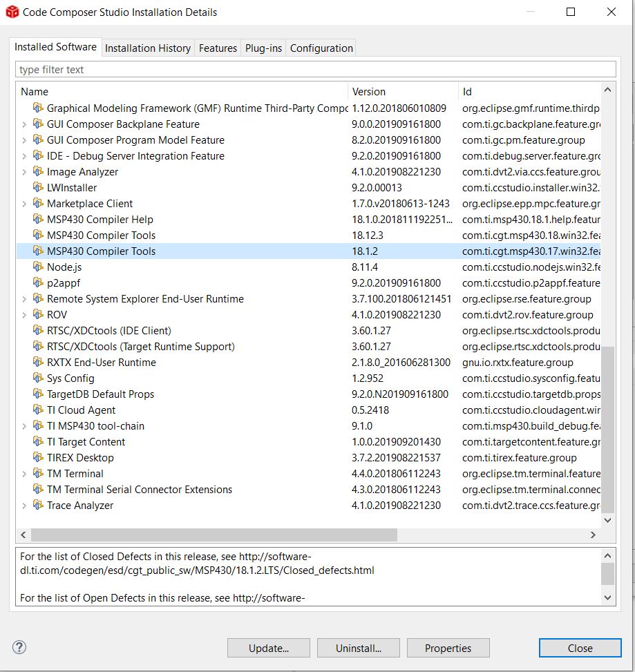Click the icon beside RTSC/XDCtools (Target Runtime Support)
The width and height of the screenshot is (635, 672).
tap(38, 346)
